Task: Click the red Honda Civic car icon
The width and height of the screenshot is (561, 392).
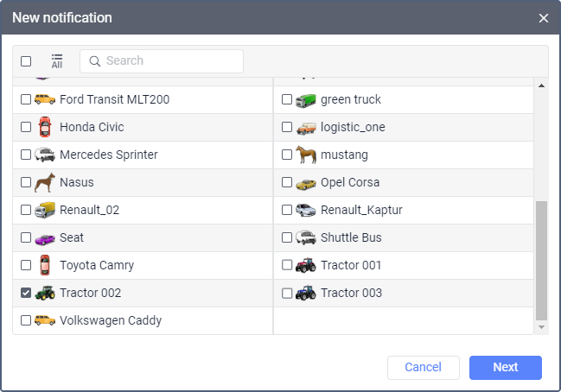Action: tap(45, 127)
